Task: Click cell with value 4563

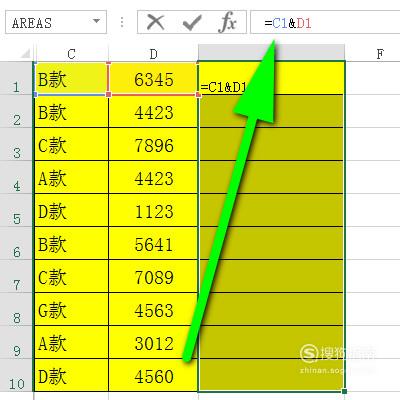Action: point(153,309)
